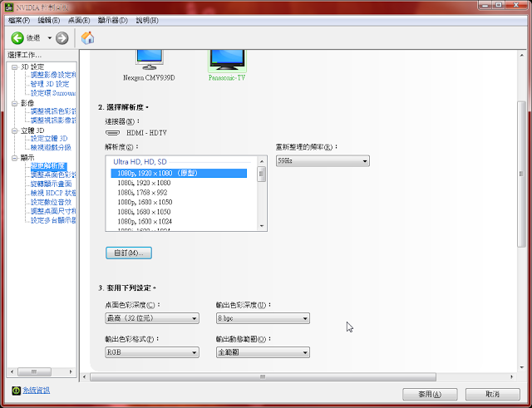Open 檢視 HDCP 狀態 tree item
Screen dimensions: 532x408
click(53, 193)
